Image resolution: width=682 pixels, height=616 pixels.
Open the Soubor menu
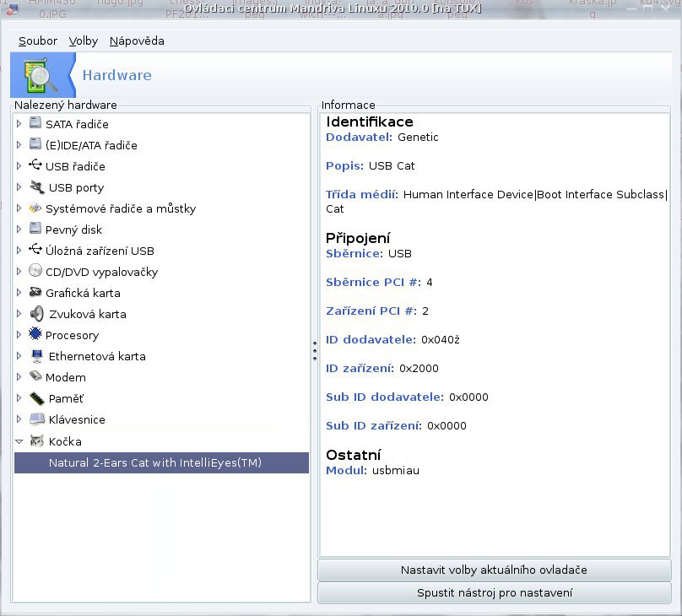pos(38,41)
